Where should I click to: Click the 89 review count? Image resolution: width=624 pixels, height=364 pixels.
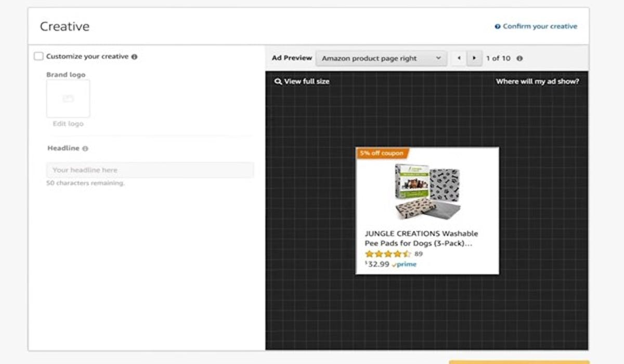click(x=419, y=254)
